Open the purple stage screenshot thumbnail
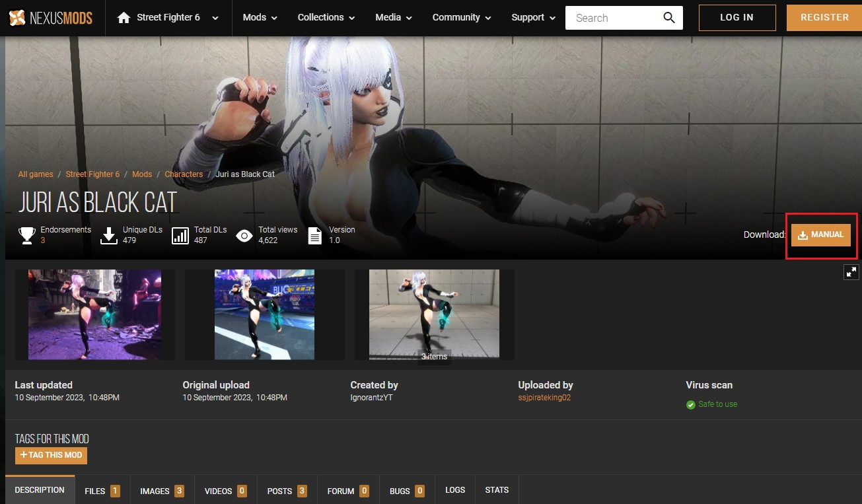The width and height of the screenshot is (862, 504). [x=94, y=314]
